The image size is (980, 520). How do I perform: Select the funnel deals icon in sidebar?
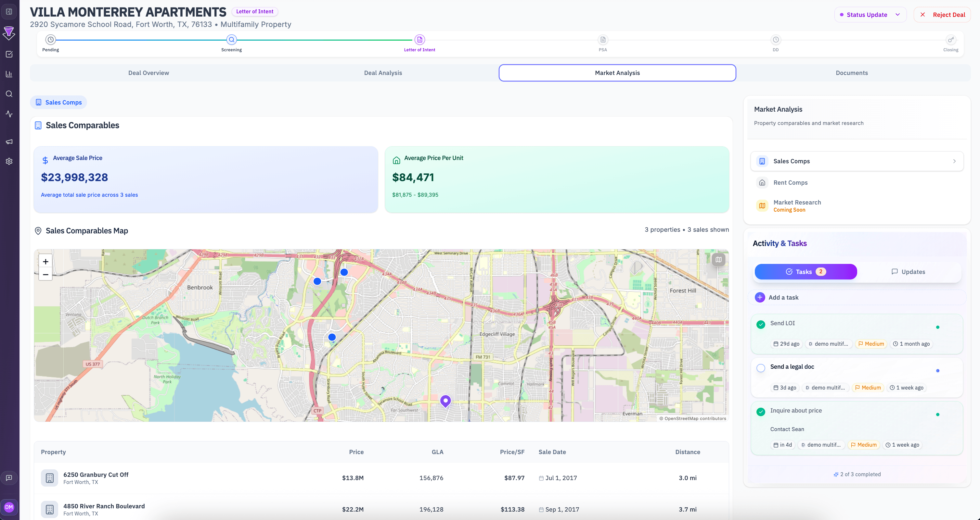(9, 33)
